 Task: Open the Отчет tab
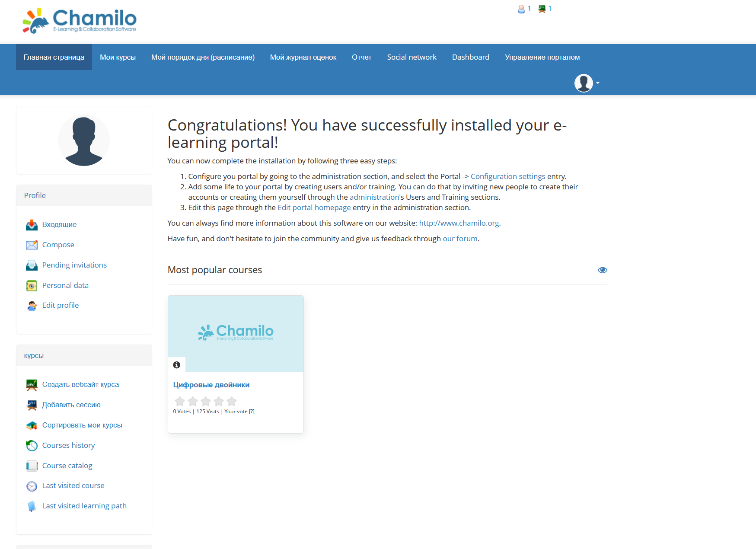[x=362, y=57]
